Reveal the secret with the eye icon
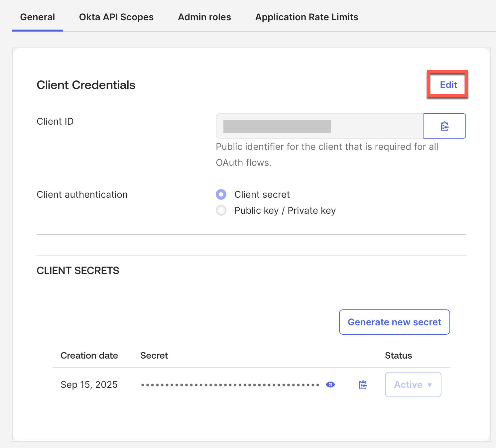Viewport: 496px width, 448px height. (x=330, y=385)
